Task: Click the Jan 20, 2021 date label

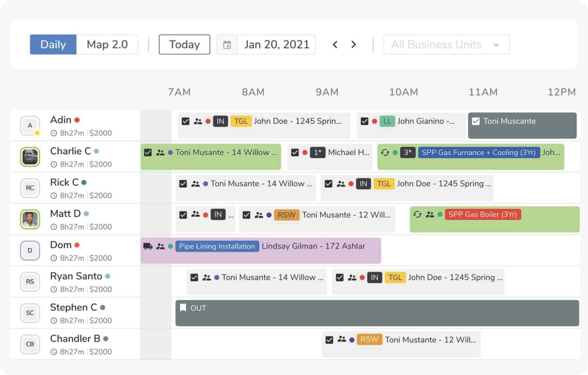Action: point(276,44)
